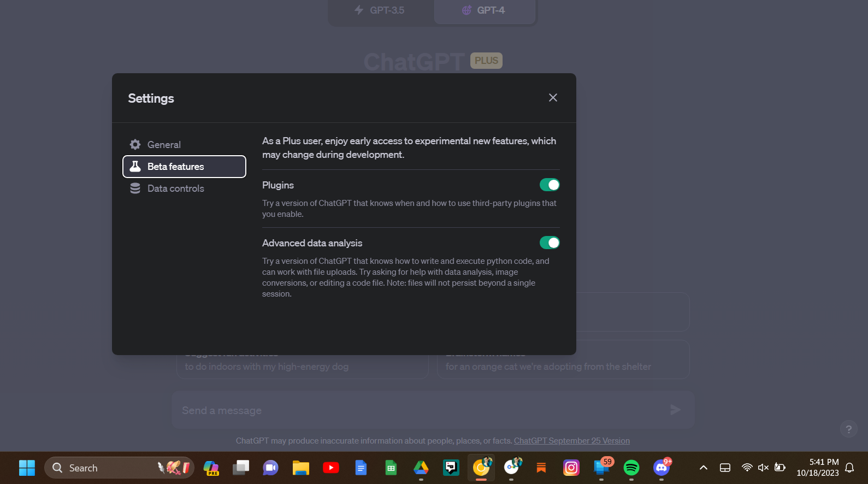Image resolution: width=868 pixels, height=484 pixels.
Task: Open the clock showing 5:41 PM
Action: 817,468
